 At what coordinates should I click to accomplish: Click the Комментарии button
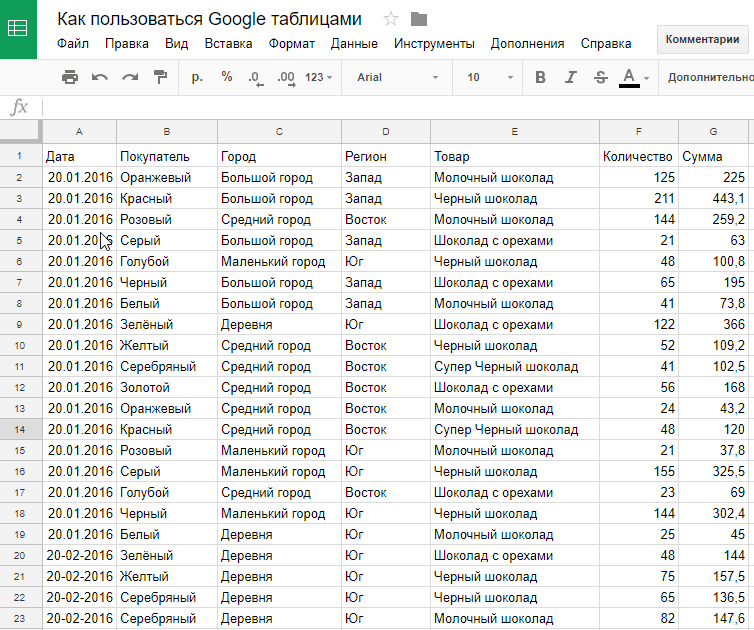[704, 40]
